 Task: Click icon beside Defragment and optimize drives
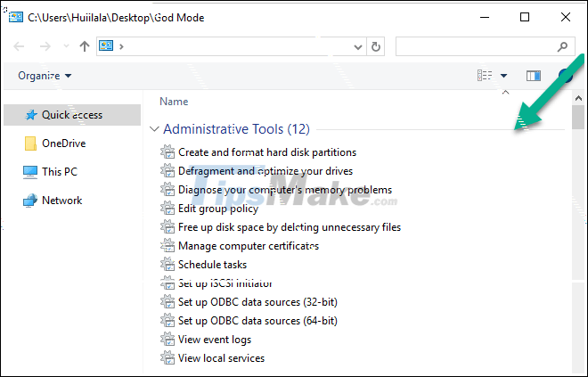click(167, 171)
